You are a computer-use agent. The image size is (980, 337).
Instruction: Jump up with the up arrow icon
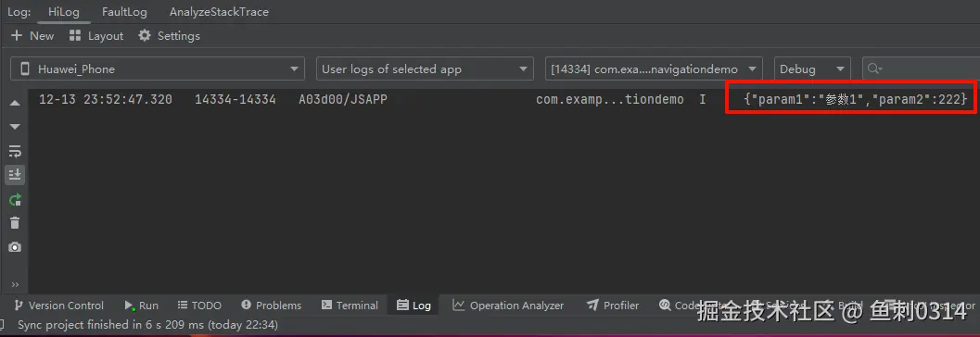[x=15, y=103]
